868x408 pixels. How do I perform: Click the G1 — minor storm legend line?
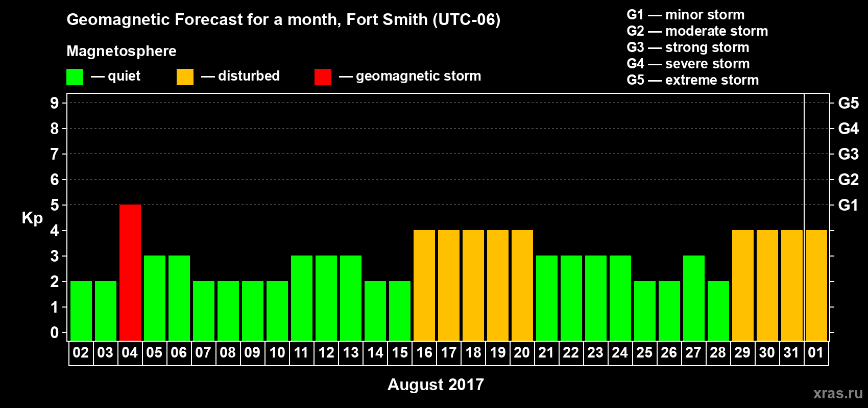686,15
